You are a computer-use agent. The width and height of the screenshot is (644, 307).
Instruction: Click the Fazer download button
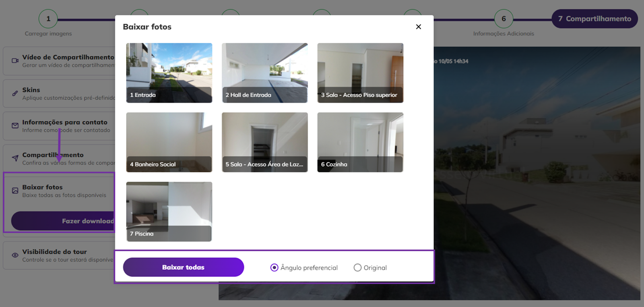tap(63, 221)
